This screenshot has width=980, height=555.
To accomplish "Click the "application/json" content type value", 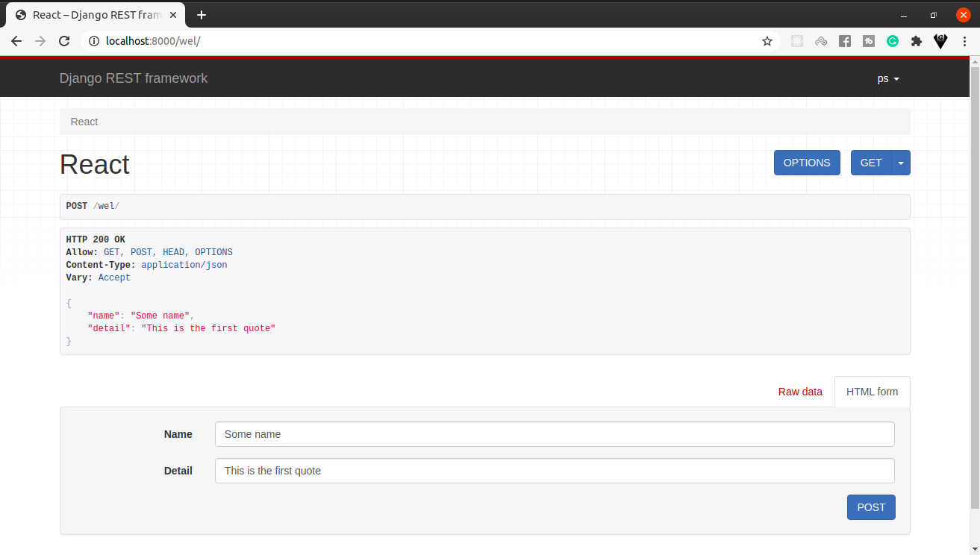I will (184, 265).
